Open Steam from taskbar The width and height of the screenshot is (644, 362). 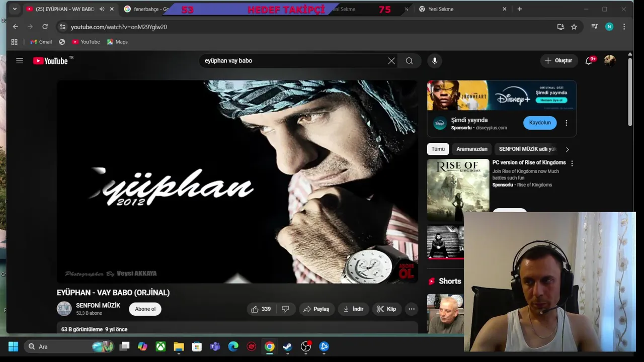287,346
